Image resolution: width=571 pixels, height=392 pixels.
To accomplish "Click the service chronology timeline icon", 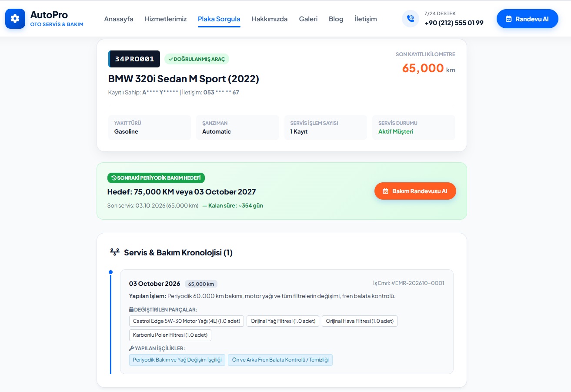I will click(115, 252).
